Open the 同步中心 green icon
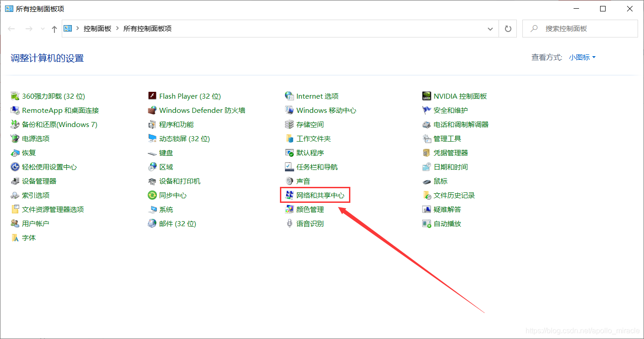 152,195
